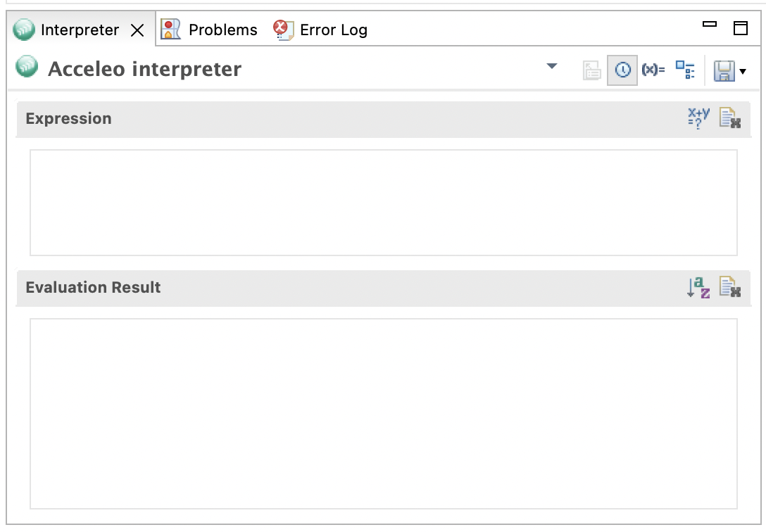Toggle the step-by-step tree icon

click(685, 70)
